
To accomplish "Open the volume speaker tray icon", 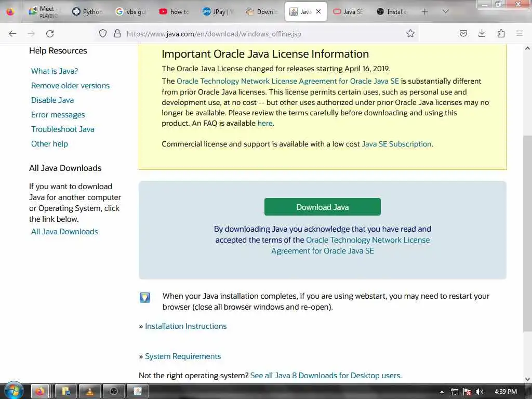I will pos(480,392).
